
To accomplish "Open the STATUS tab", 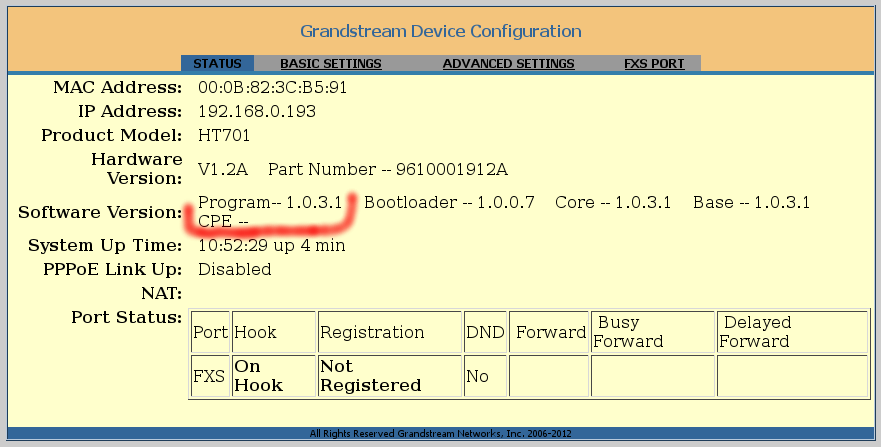I will pos(217,63).
